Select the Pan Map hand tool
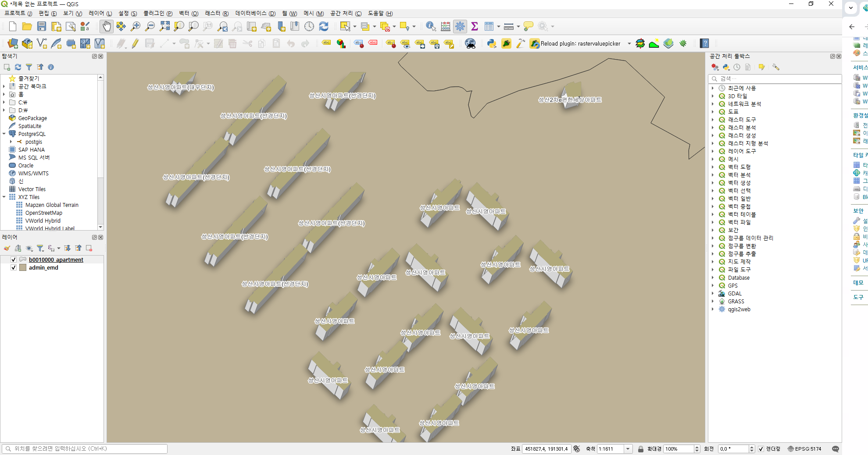This screenshot has height=455, width=868. pos(107,26)
